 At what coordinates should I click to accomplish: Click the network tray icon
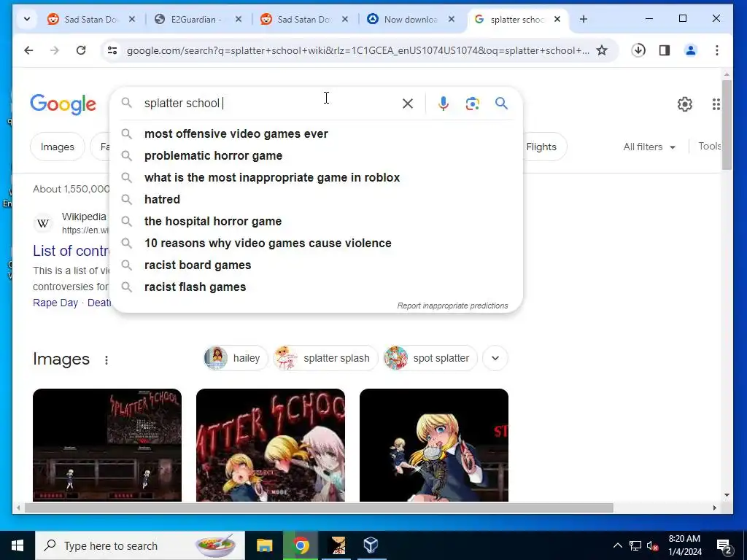click(x=635, y=545)
